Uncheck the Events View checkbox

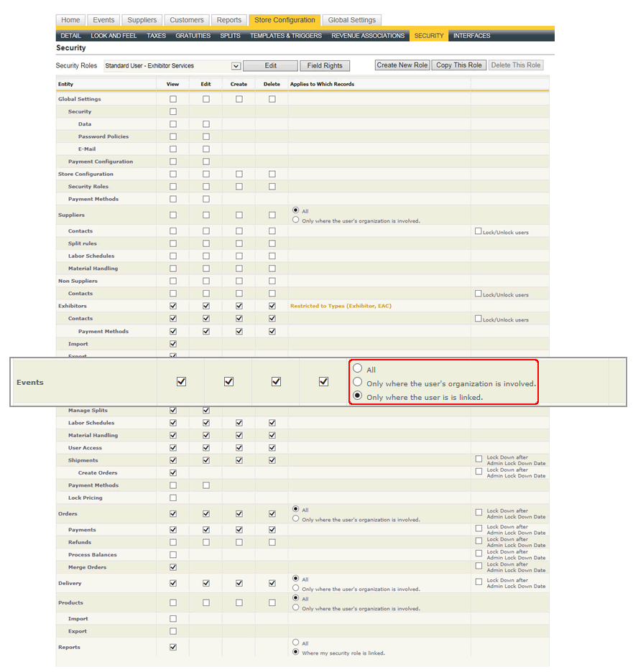(181, 382)
